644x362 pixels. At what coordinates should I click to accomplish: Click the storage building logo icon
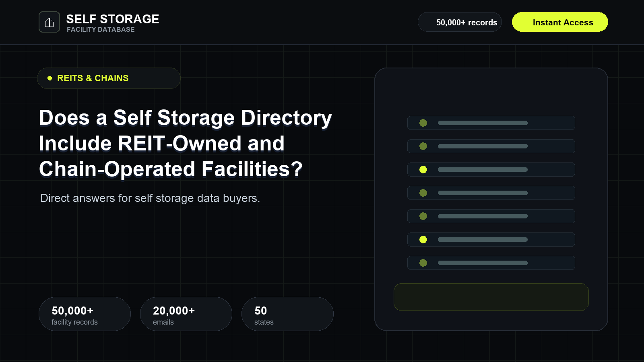(x=49, y=22)
